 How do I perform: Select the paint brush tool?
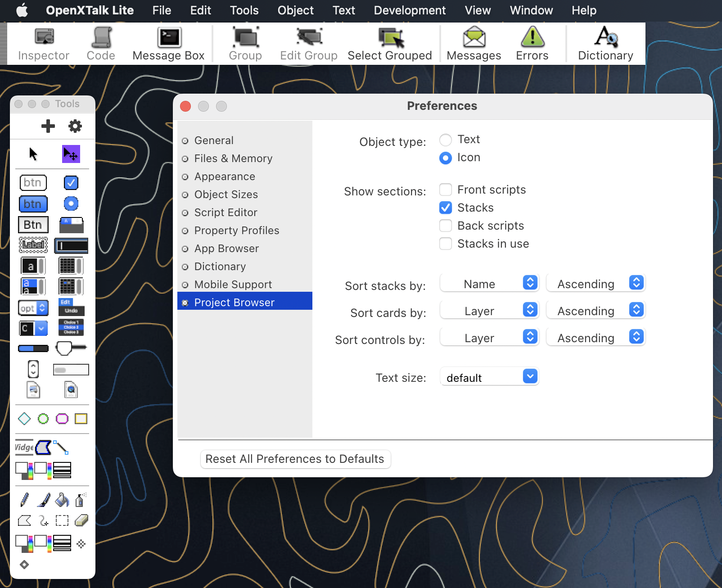tap(44, 500)
